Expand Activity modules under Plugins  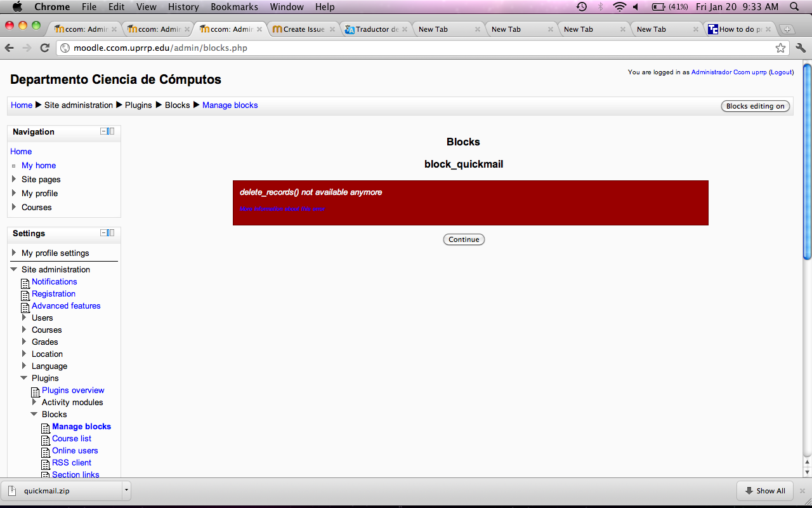[35, 402]
